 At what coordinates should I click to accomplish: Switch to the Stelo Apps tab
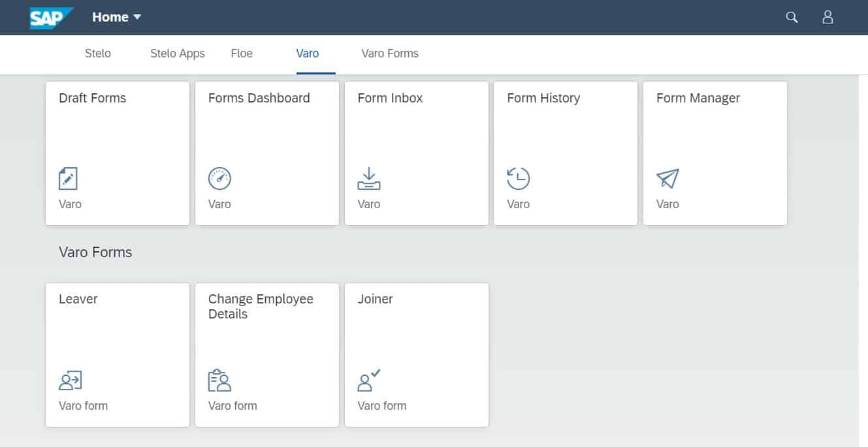coord(178,54)
